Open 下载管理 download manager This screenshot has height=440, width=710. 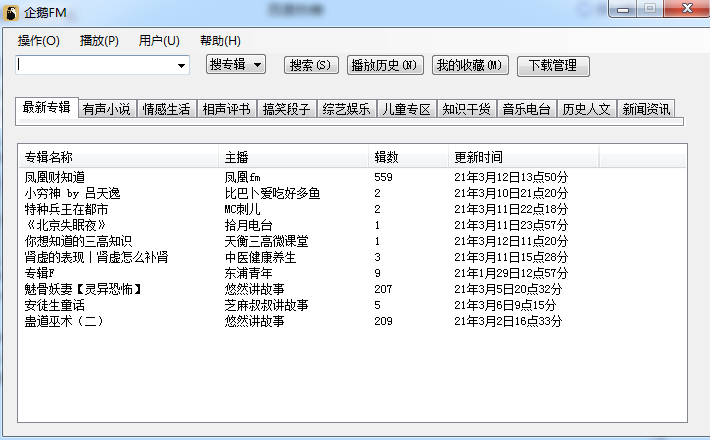tap(553, 66)
